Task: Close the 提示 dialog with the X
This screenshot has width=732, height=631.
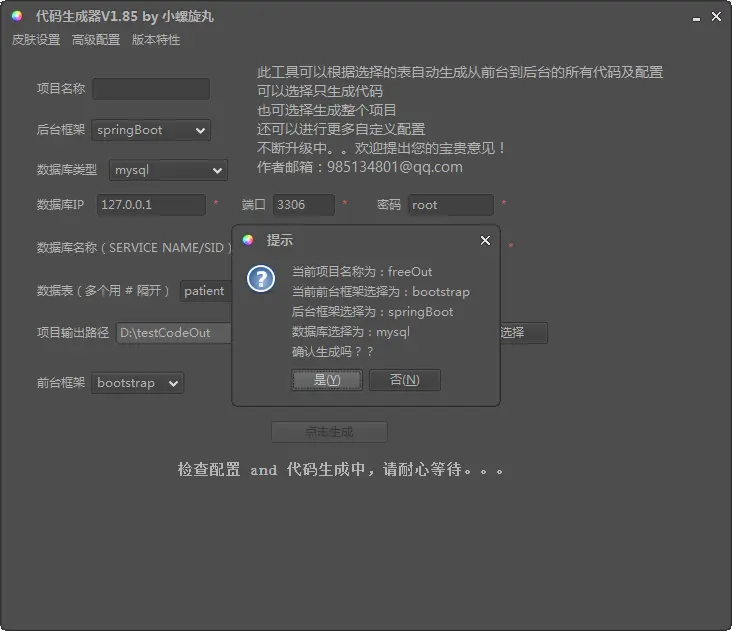Action: click(485, 240)
